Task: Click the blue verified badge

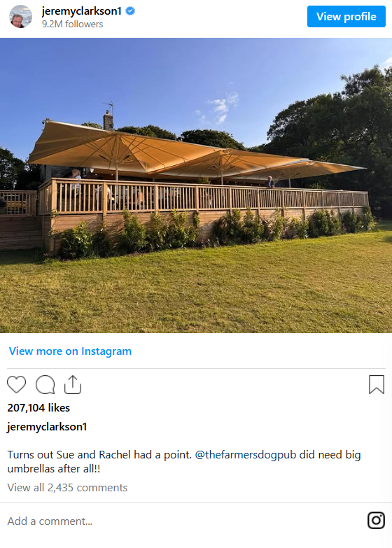Action: [x=130, y=11]
